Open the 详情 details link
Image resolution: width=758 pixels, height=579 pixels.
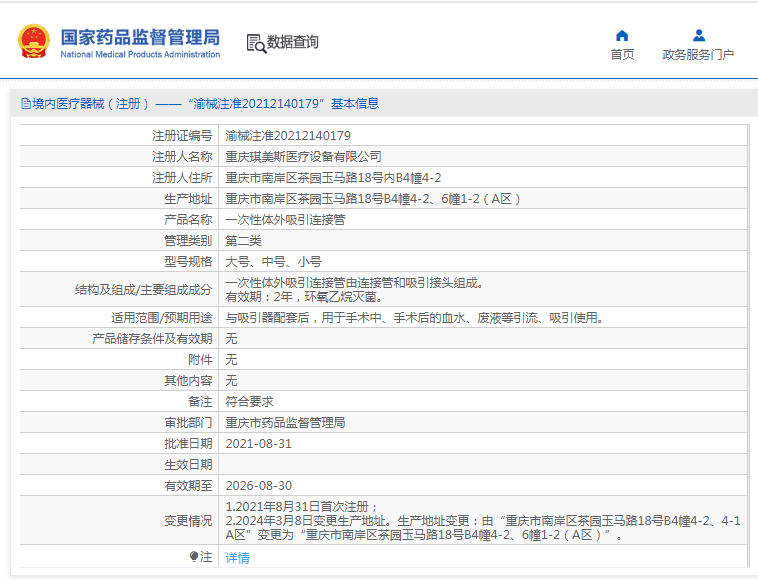[x=237, y=558]
